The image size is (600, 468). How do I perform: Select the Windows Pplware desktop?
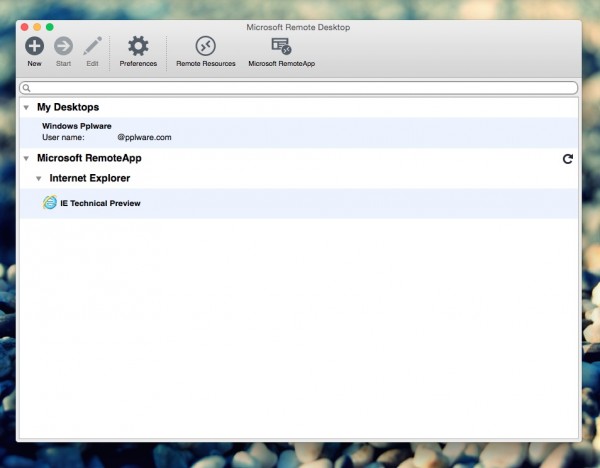[x=299, y=132]
